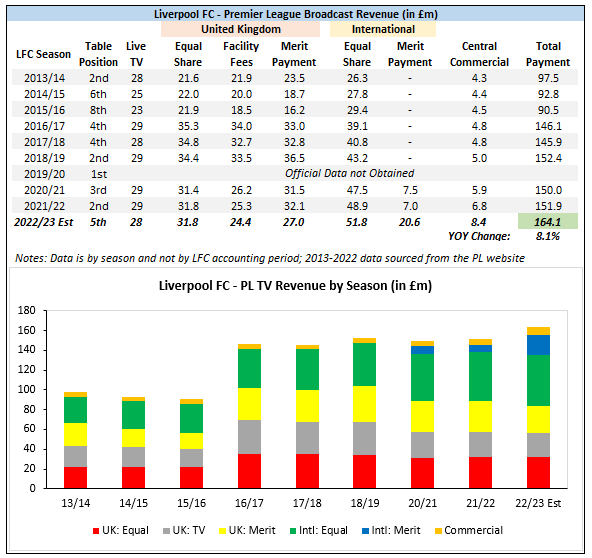The width and height of the screenshot is (592, 558).
Task: Click the International equal share '51.8'
Action: 357,222
